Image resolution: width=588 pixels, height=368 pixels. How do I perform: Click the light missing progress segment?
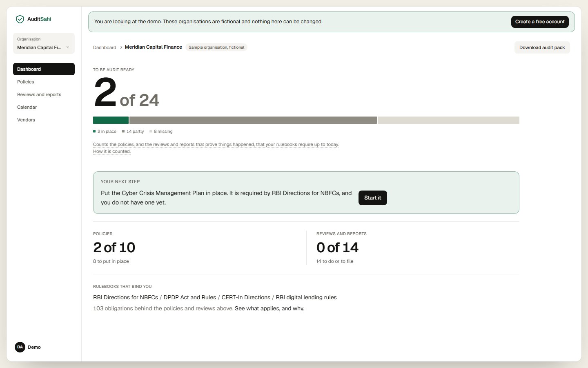click(x=448, y=120)
